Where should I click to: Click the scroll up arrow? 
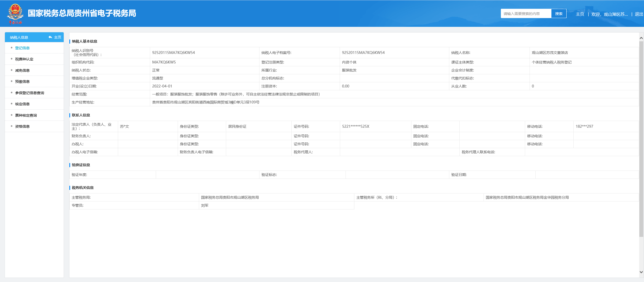[641, 38]
